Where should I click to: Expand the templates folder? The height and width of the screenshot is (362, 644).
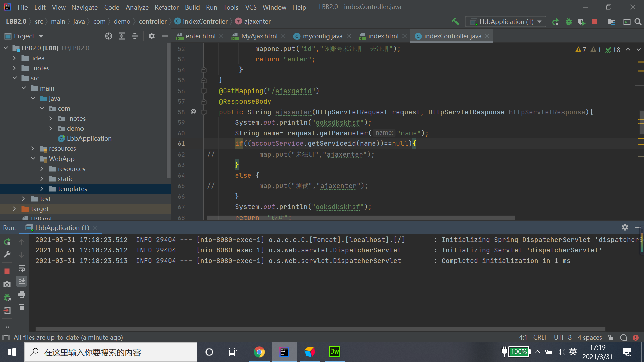pos(42,189)
